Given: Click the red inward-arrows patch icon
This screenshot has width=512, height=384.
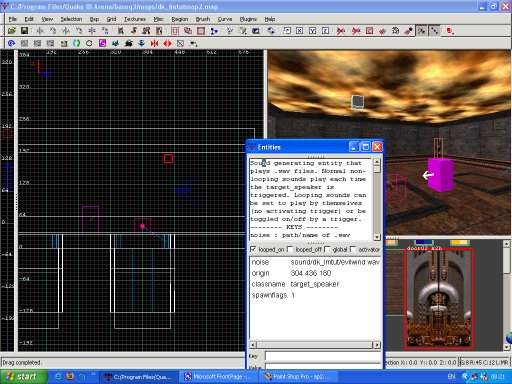Looking at the screenshot, I should (x=154, y=43).
